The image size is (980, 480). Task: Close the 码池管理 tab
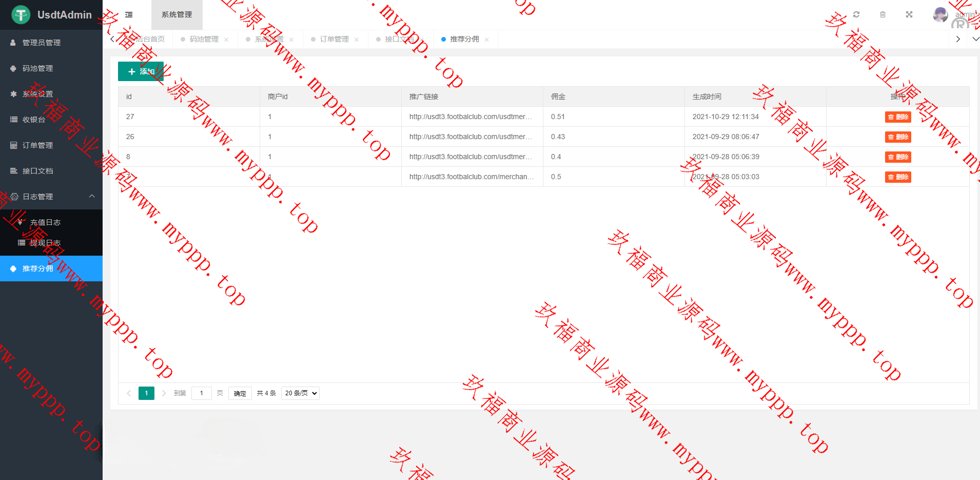[x=226, y=40]
